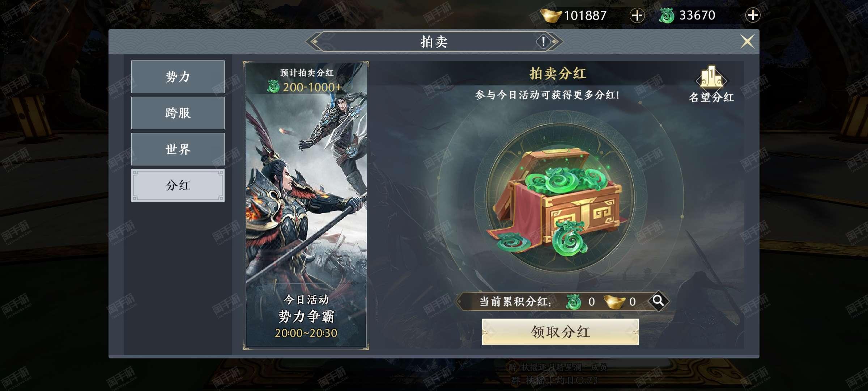Add gold ingots with the plus icon
Viewport: 868px width, 391px height.
point(637,16)
